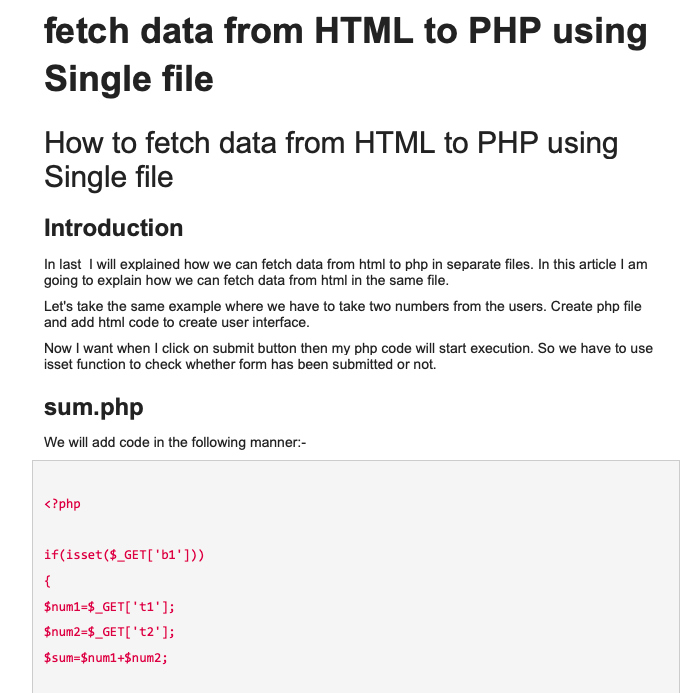
Task: Click the code line $num2=$_GET['t2'];
Action: pyautogui.click(x=109, y=632)
